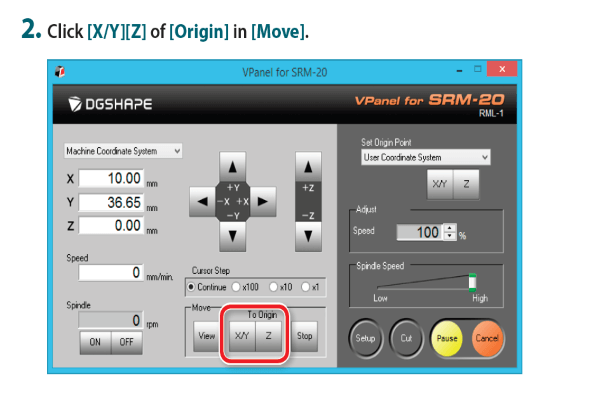Click the Spindle Speed slider handle

[x=473, y=282]
